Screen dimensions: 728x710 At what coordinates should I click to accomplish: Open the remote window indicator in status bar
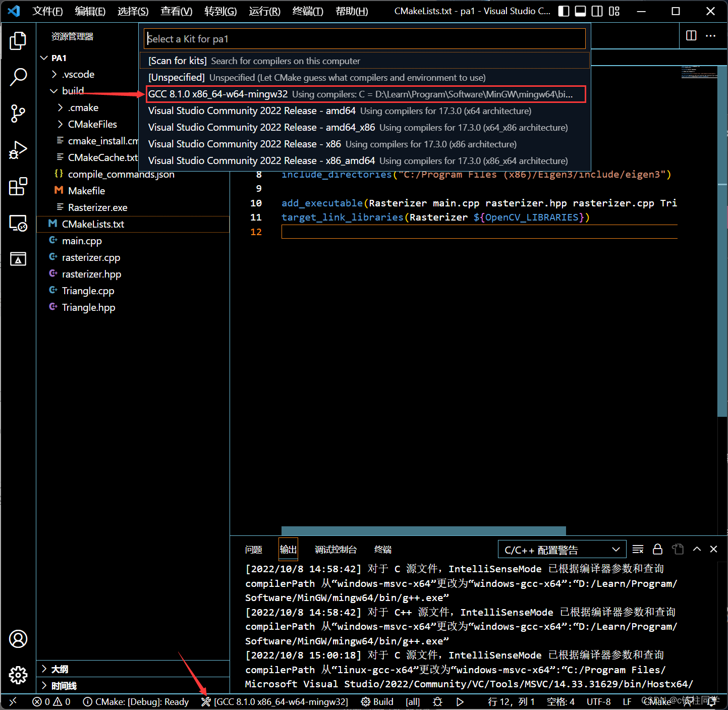[x=13, y=701]
